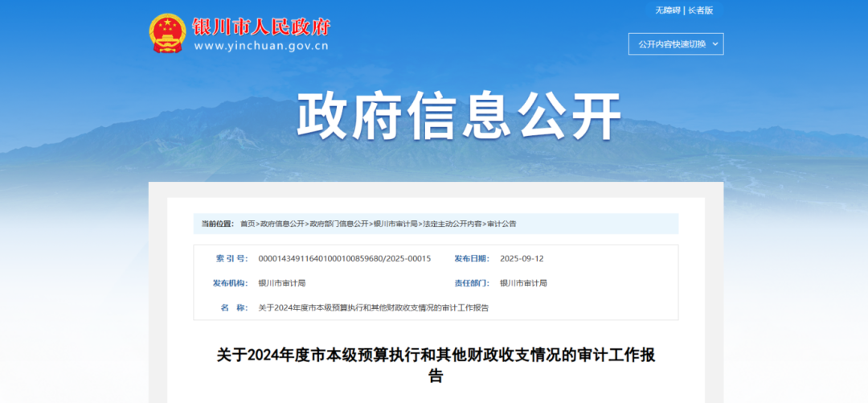Open 银川市审计局 breadcrumb link

click(x=395, y=224)
